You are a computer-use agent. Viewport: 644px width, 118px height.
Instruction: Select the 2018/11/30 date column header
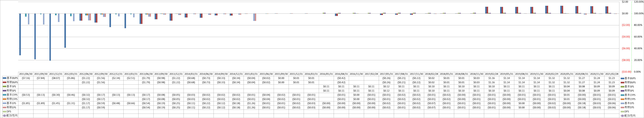(476, 74)
